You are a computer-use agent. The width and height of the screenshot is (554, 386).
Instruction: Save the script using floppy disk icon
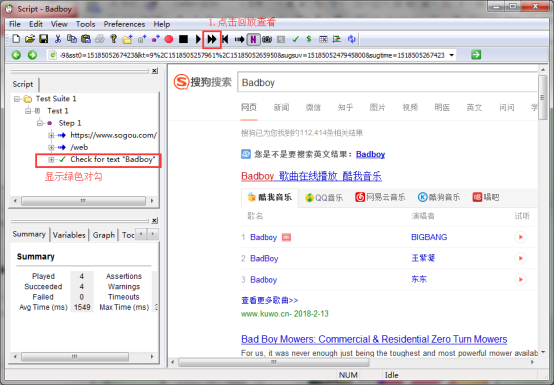43,39
